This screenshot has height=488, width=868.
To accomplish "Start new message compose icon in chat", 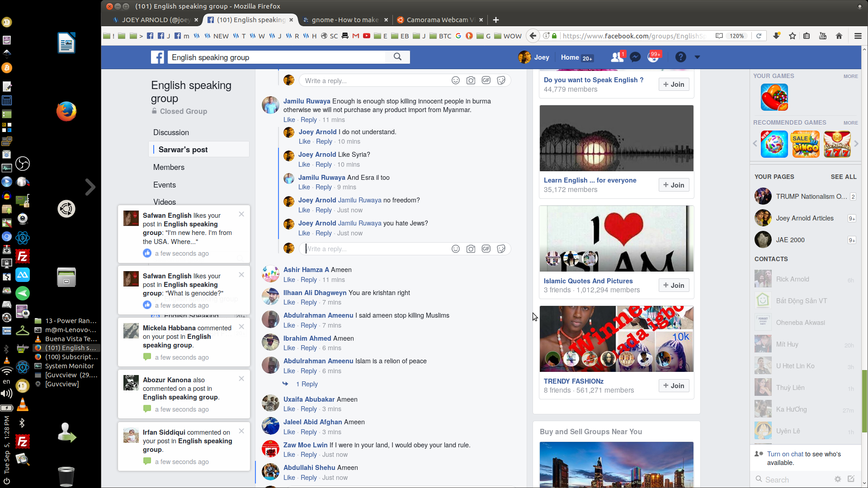I will 851,479.
